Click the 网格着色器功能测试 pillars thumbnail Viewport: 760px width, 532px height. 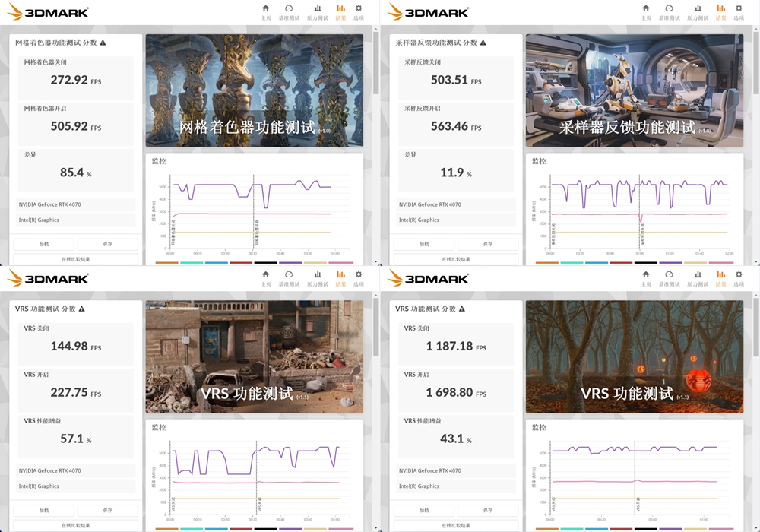255,90
